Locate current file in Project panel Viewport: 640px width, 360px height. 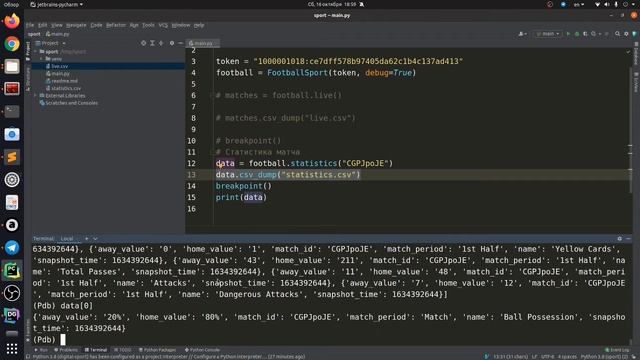(143, 43)
